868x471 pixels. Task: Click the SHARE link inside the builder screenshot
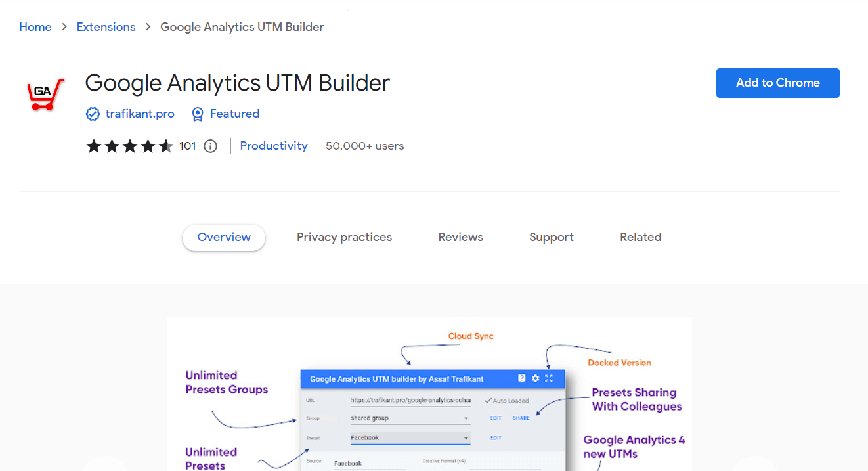click(521, 418)
